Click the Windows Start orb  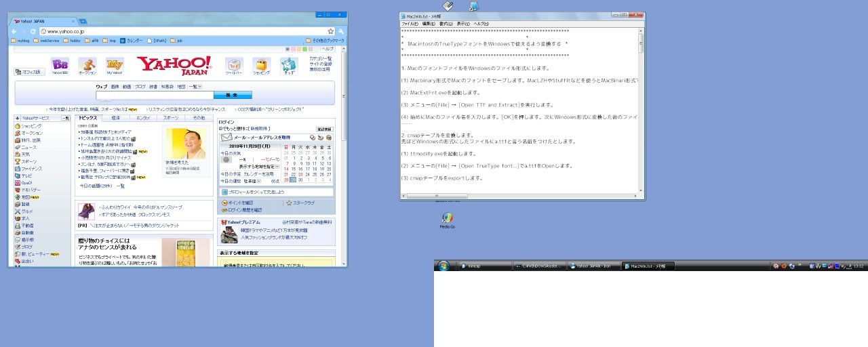pos(443,266)
